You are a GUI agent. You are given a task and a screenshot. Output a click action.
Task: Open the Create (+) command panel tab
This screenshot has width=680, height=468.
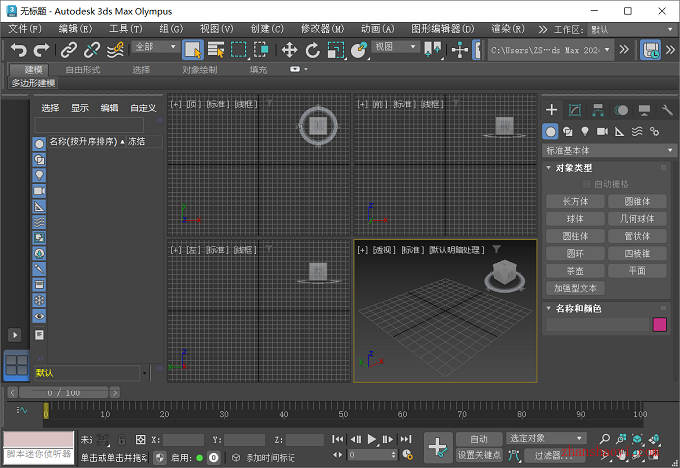[x=551, y=110]
